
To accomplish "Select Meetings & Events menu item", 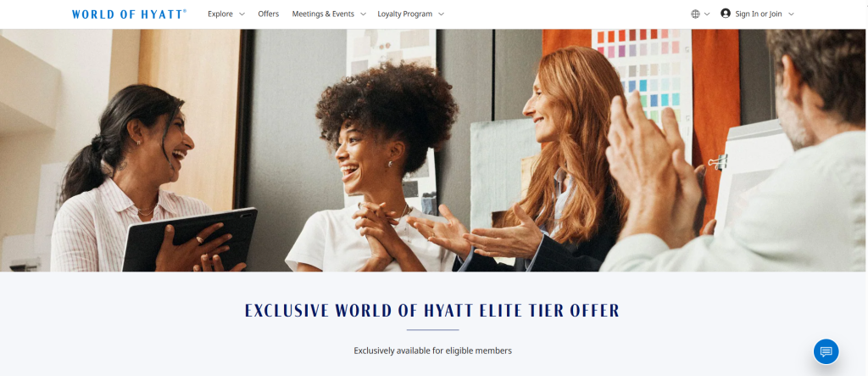I will point(323,14).
